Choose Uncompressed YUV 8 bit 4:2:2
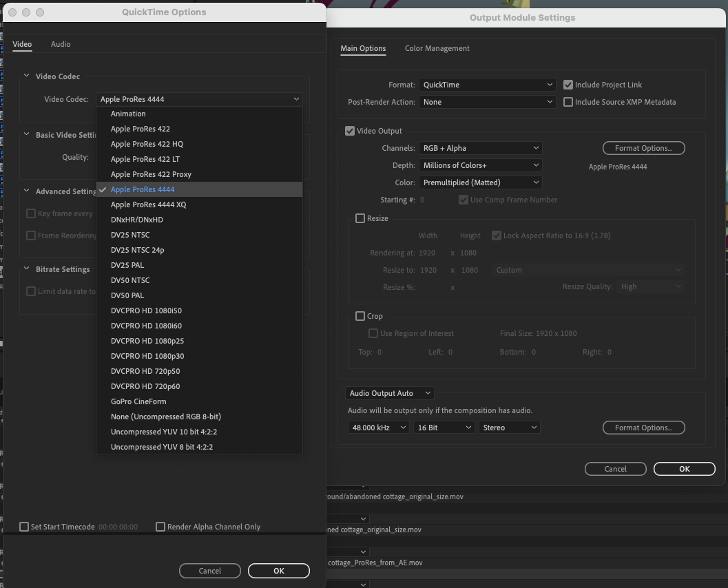 pyautogui.click(x=199, y=447)
